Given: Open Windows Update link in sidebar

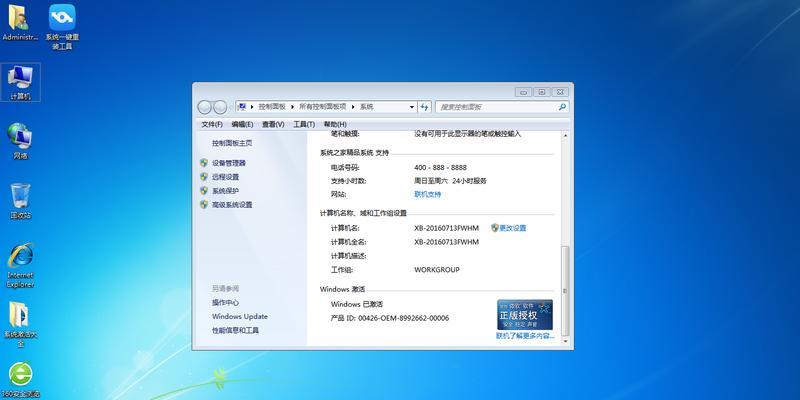Looking at the screenshot, I should (239, 316).
